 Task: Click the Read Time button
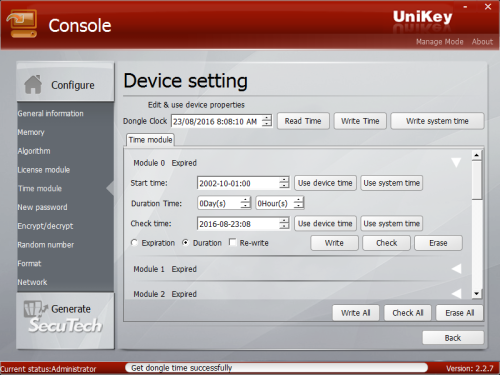pos(303,121)
